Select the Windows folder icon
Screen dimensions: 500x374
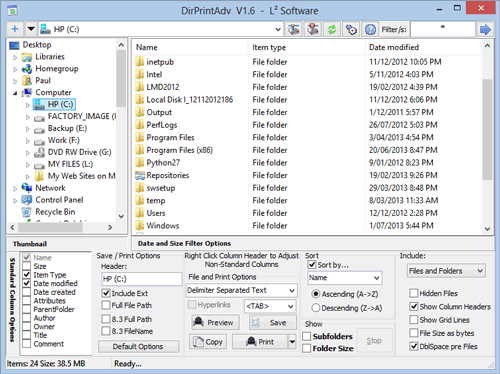pos(140,226)
